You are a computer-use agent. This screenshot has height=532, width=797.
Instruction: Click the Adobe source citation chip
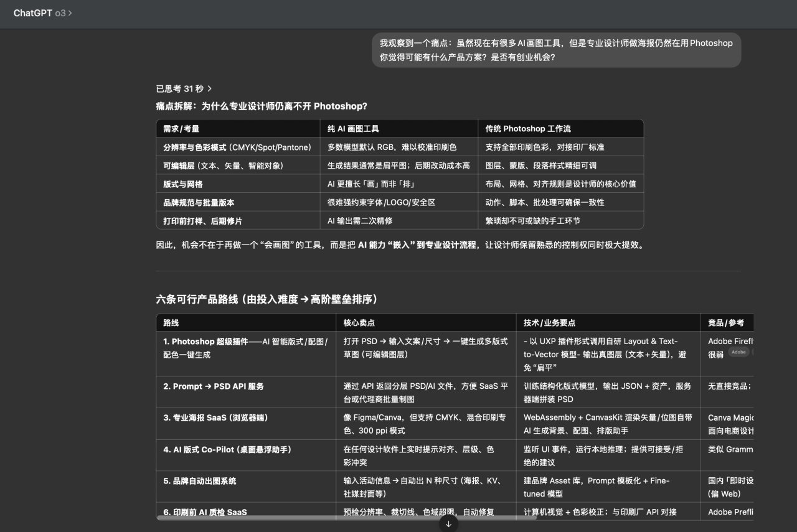[738, 352]
